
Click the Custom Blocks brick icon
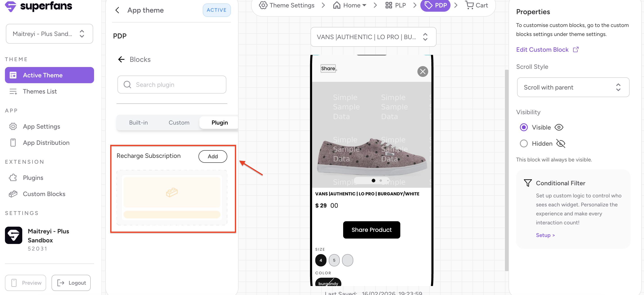(x=13, y=194)
